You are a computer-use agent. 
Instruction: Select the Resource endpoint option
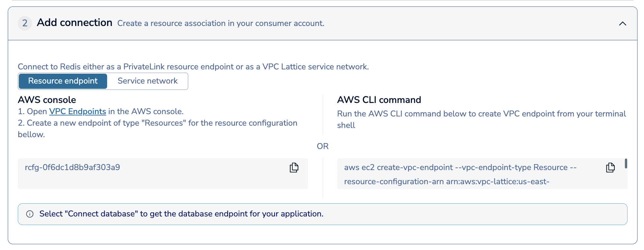pyautogui.click(x=63, y=81)
